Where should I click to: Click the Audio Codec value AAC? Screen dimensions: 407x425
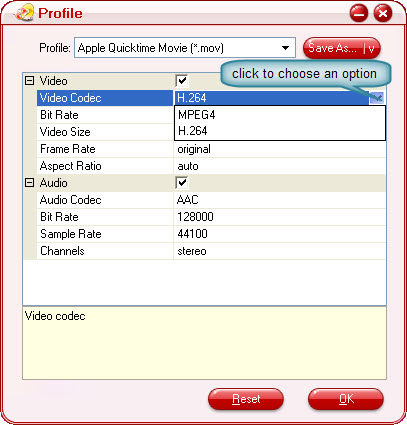pos(188,200)
